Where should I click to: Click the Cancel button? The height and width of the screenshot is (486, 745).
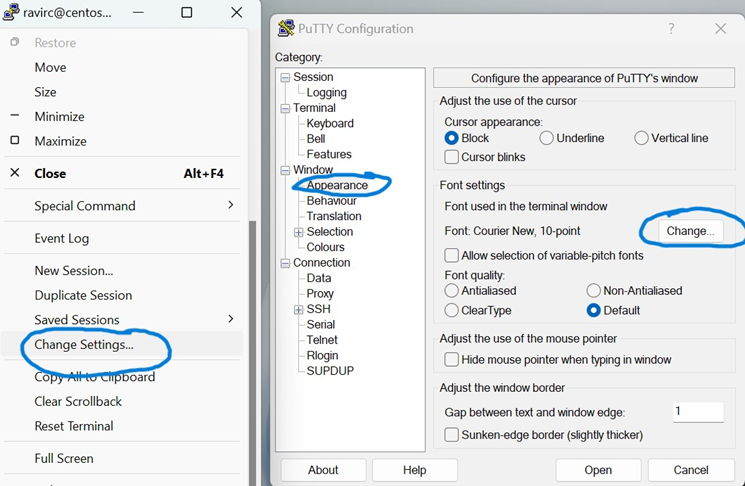click(691, 470)
